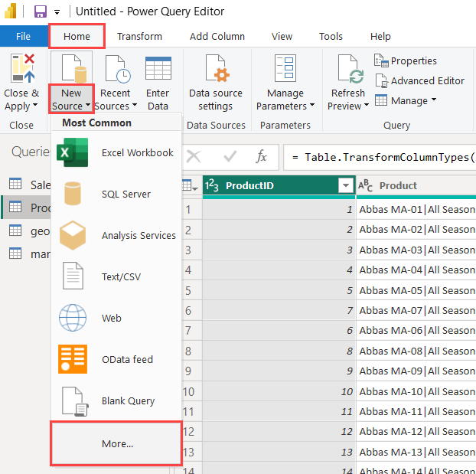Click the Manage Parameters icon
Viewport: 476px width, 474px height.
[285, 68]
